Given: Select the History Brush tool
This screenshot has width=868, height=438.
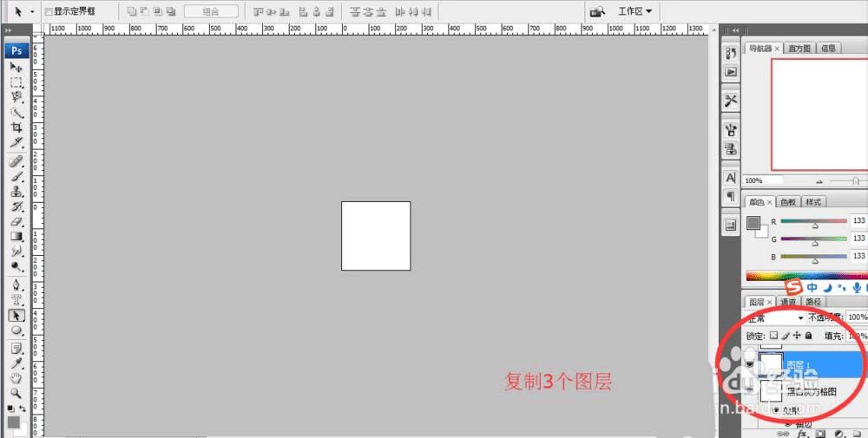Looking at the screenshot, I should tap(16, 206).
